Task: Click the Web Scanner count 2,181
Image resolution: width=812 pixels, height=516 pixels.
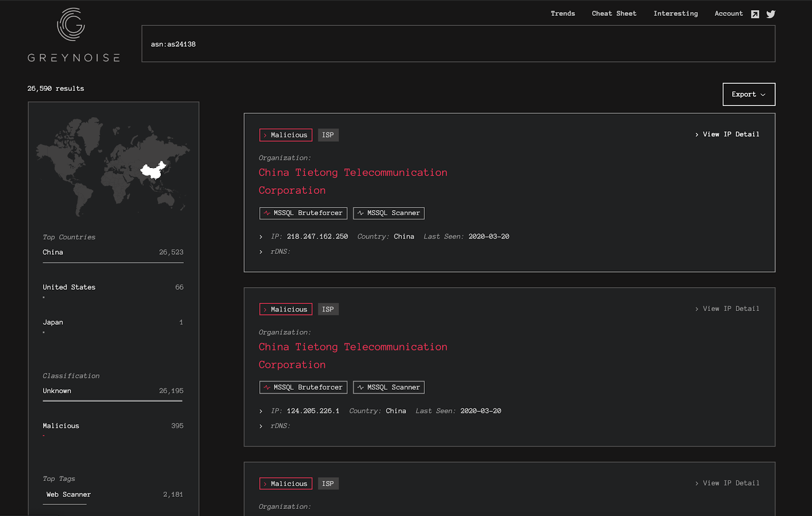Action: click(173, 495)
